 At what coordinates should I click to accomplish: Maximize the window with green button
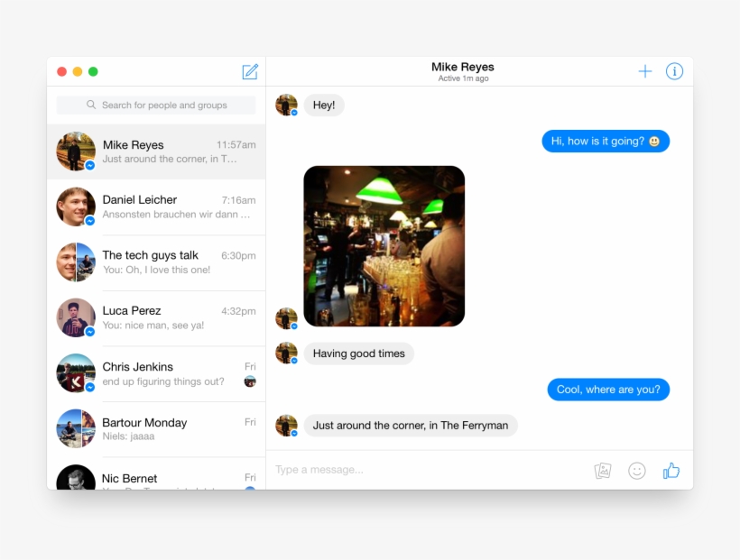pyautogui.click(x=94, y=72)
